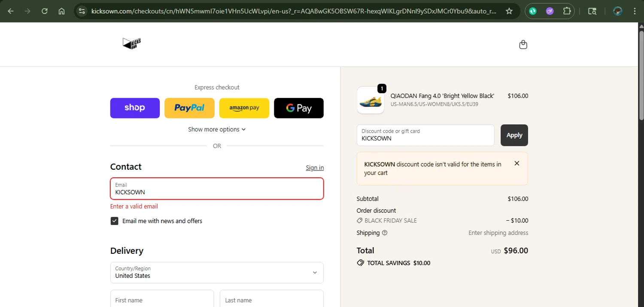The height and width of the screenshot is (307, 644).
Task: Pay with Google Pay button
Action: pyautogui.click(x=299, y=108)
